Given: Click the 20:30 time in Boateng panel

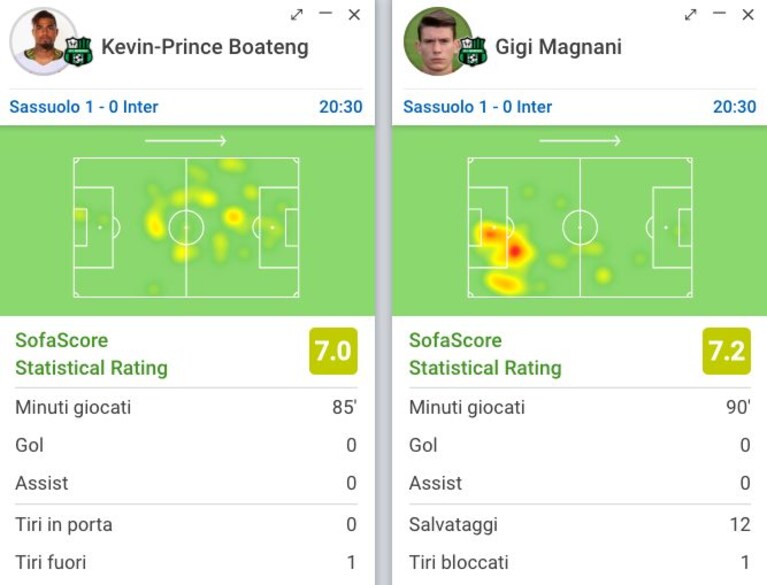Looking at the screenshot, I should pyautogui.click(x=341, y=107).
